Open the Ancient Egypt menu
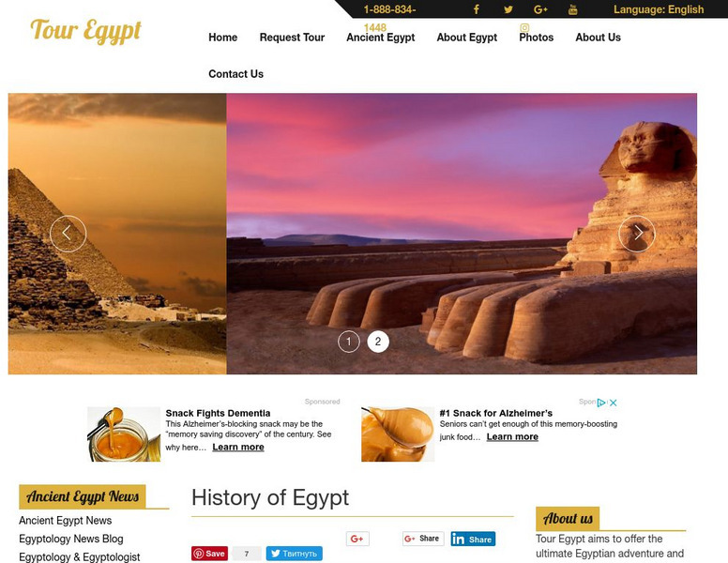Screen dimensions: 728x563 click(381, 38)
